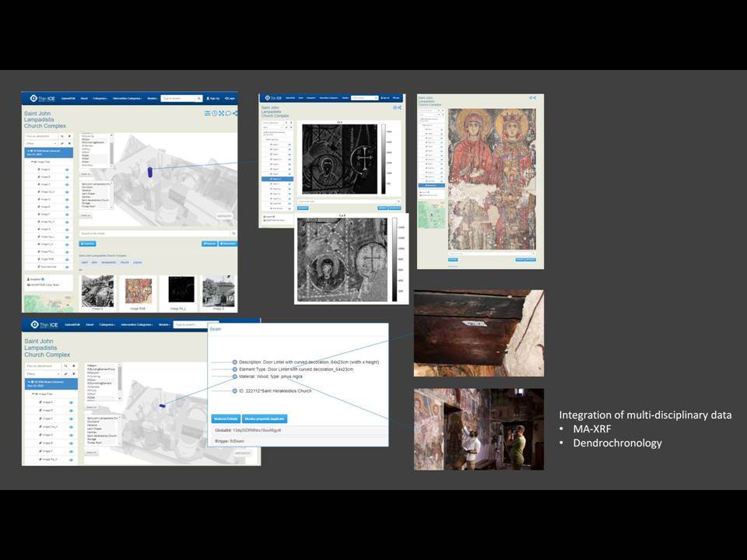Click apply check icon beside Filters, top-left window
Image resolution: width=747 pixels, height=560 pixels.
tap(62, 143)
